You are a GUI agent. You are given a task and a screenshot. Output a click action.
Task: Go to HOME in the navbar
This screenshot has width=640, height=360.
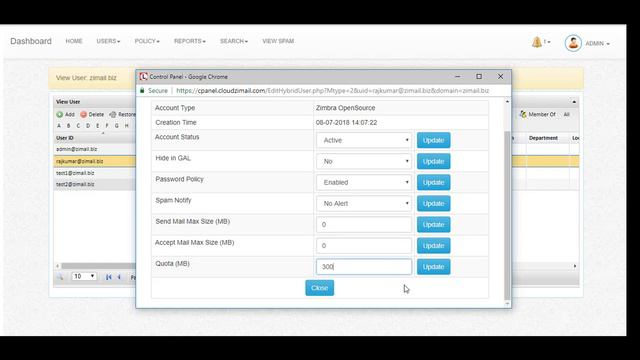(74, 41)
